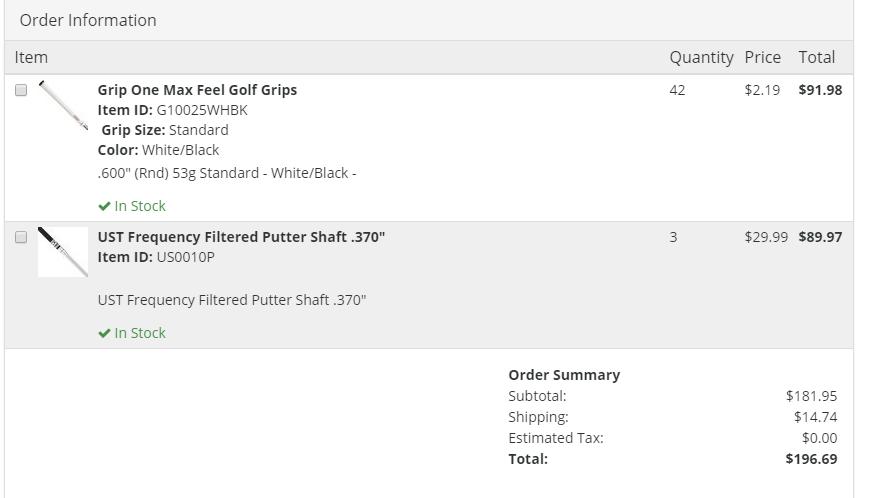Click the item ID G10025WHBK

click(202, 110)
